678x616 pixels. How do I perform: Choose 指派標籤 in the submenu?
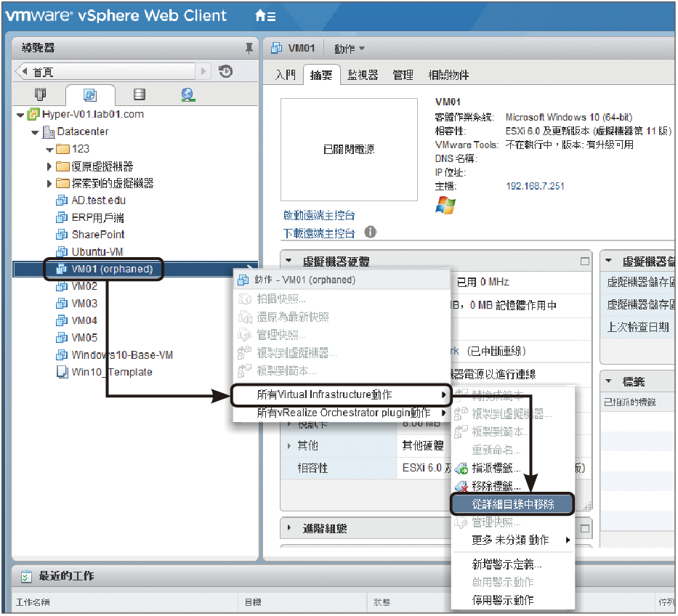(x=513, y=468)
